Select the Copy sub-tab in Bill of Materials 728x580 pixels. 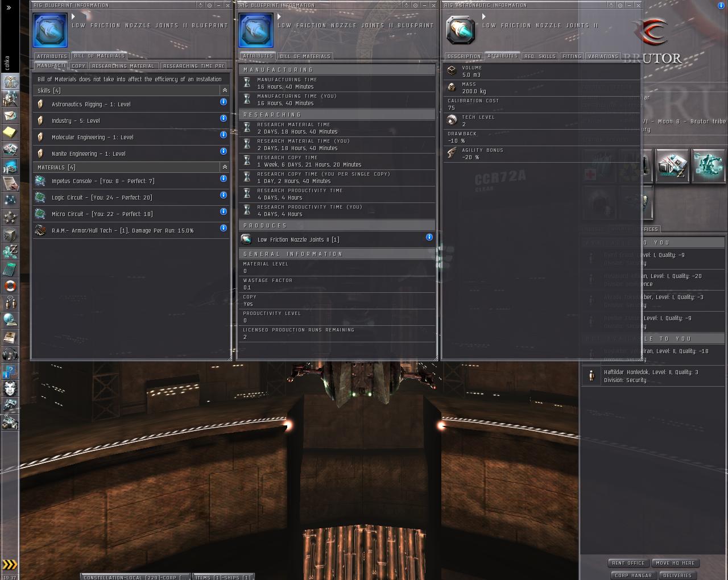point(78,66)
